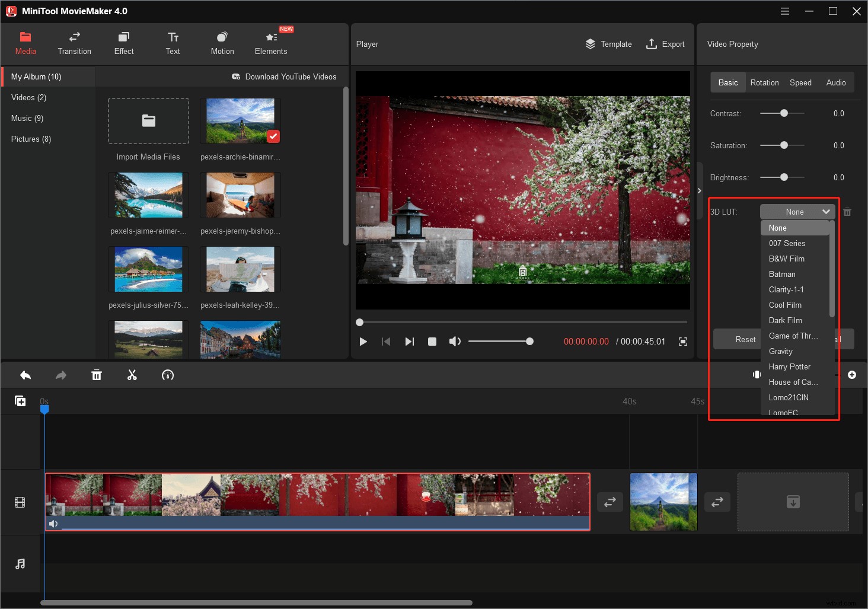The image size is (868, 609).
Task: Toggle selection checkmark on pexels-archie-binamir thumbnail
Action: coord(273,136)
